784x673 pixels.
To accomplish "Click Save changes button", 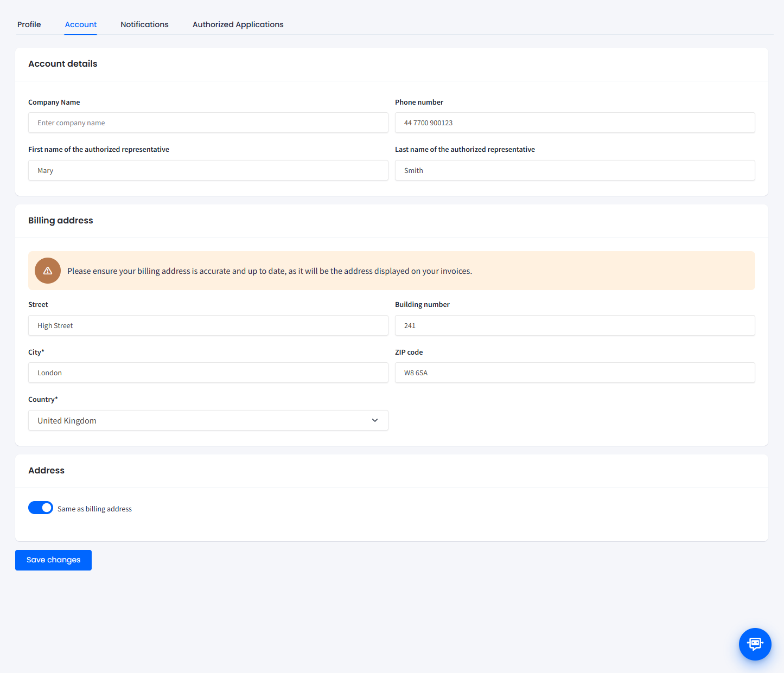I will (x=53, y=560).
